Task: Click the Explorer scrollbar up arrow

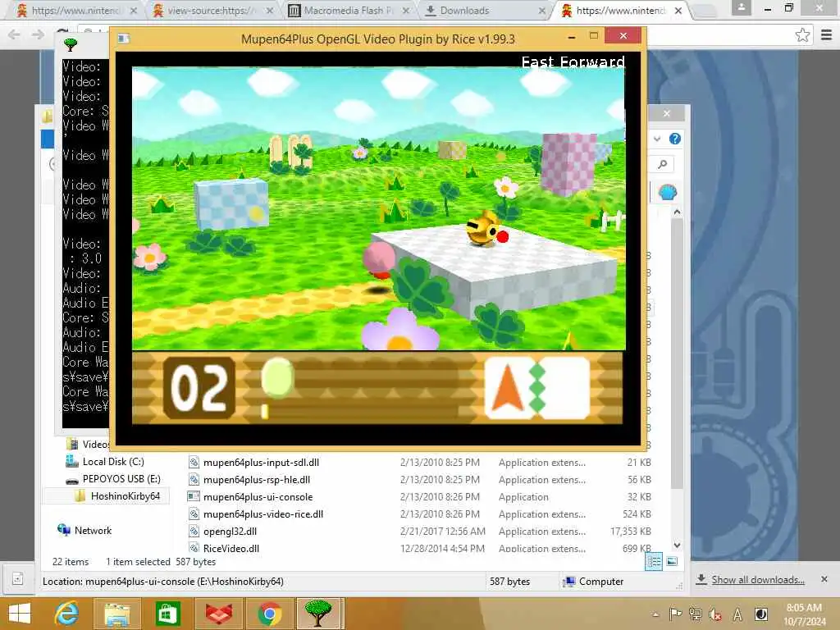Action: coord(677,212)
